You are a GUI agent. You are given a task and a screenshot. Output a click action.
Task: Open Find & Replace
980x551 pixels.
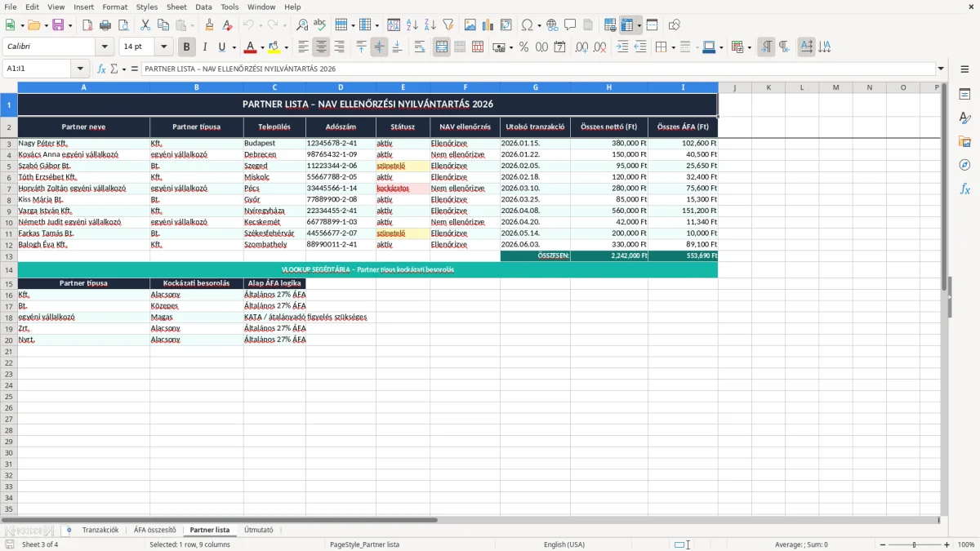302,25
